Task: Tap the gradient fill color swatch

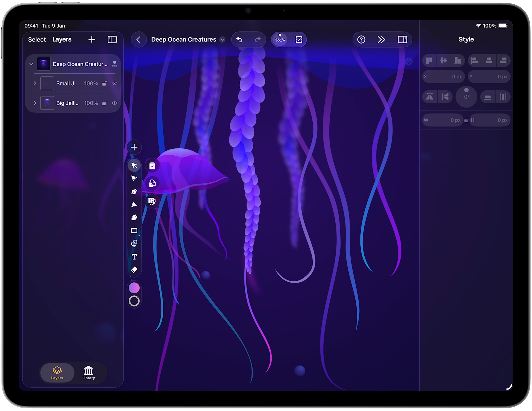Action: 134,288
